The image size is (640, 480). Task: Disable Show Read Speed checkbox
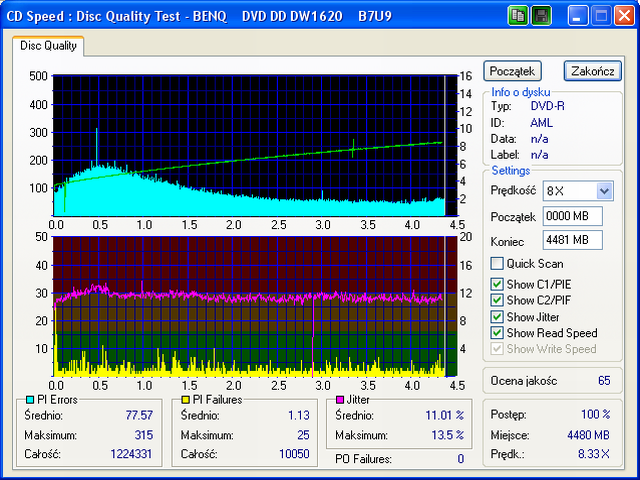497,333
